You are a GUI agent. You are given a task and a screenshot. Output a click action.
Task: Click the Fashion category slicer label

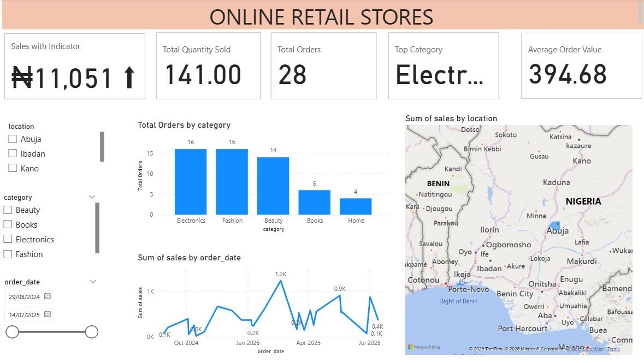tap(29, 254)
